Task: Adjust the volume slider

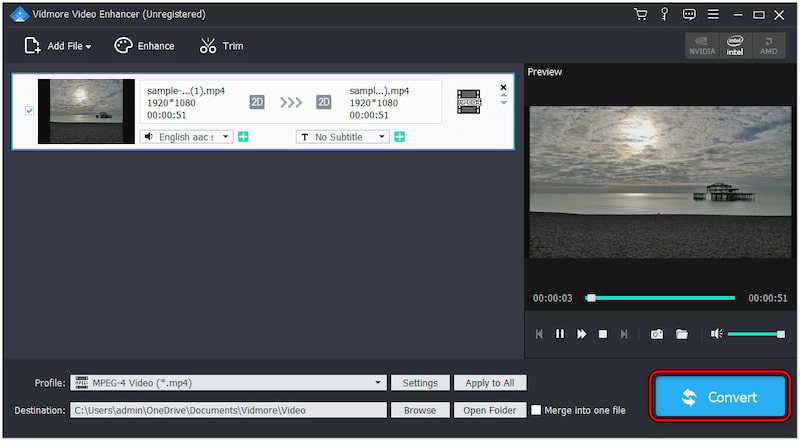Action: coord(756,334)
